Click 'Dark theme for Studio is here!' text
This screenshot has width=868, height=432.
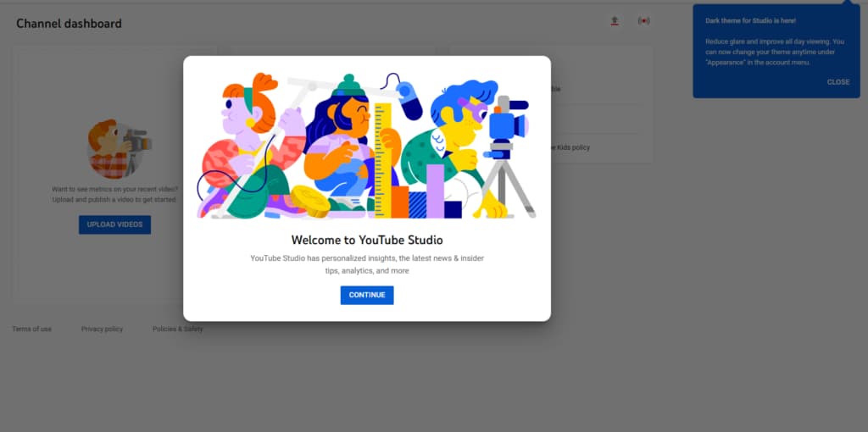point(750,21)
